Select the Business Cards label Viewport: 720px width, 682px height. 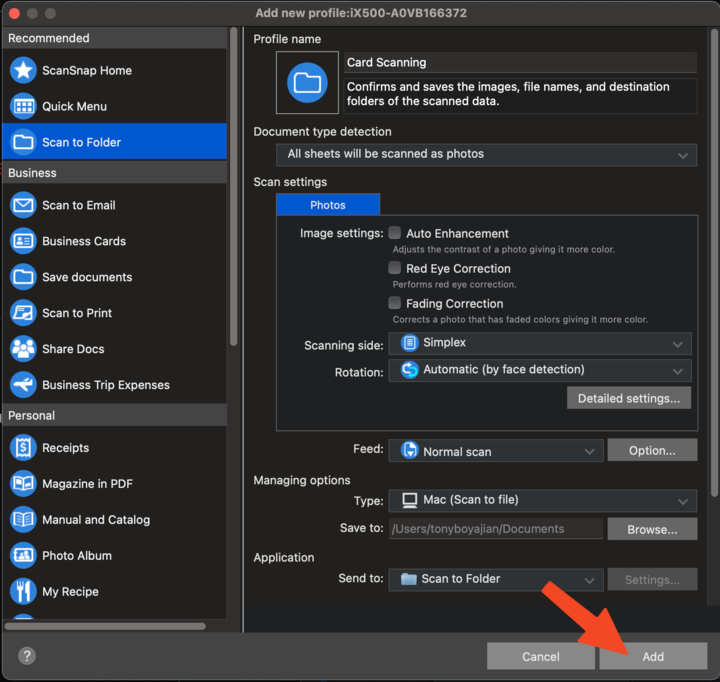pos(84,241)
